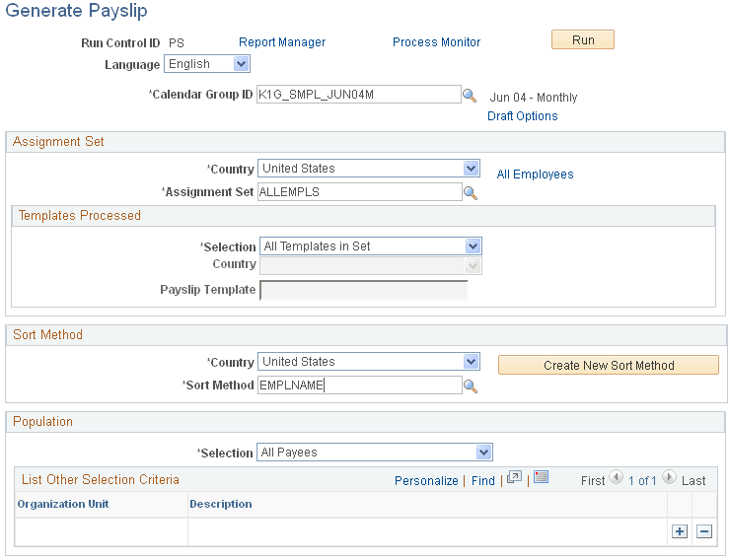Go to next row arrow
The image size is (730, 560).
[669, 477]
